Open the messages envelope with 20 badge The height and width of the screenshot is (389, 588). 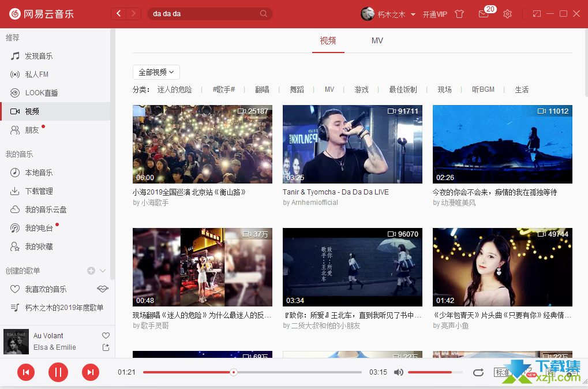(484, 14)
